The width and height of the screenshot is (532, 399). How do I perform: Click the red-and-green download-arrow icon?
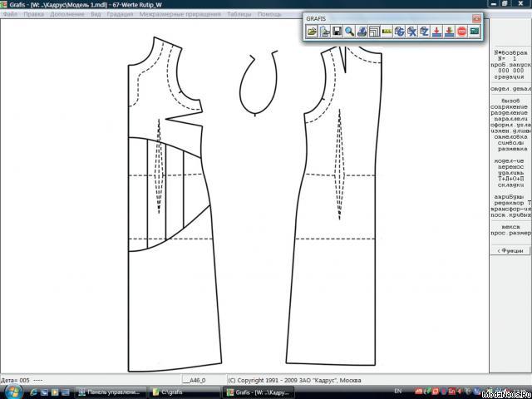point(449,32)
